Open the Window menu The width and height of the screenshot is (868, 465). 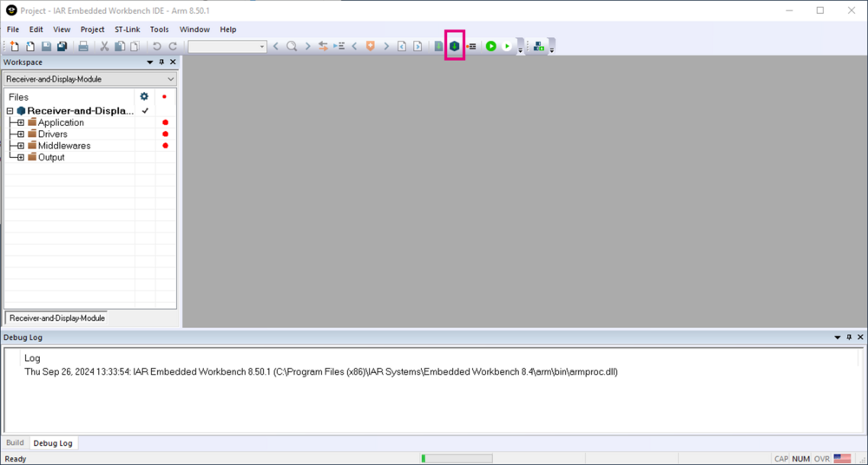pyautogui.click(x=194, y=29)
